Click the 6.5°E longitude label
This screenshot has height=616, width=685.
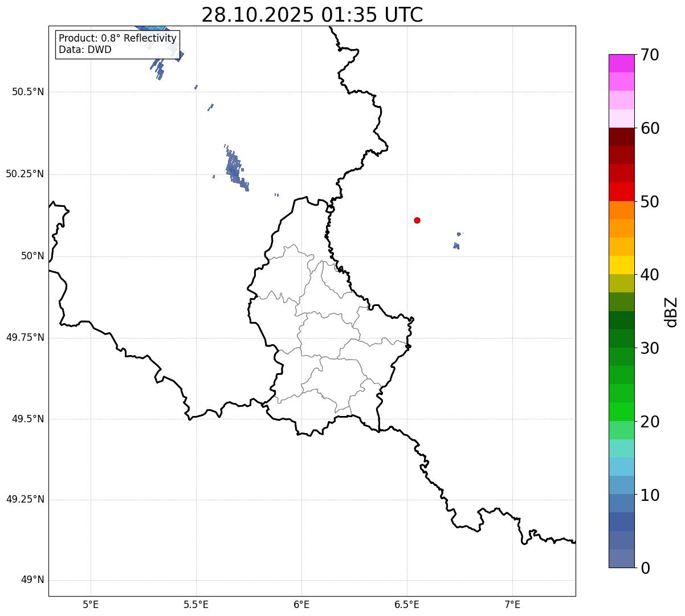[x=407, y=604]
